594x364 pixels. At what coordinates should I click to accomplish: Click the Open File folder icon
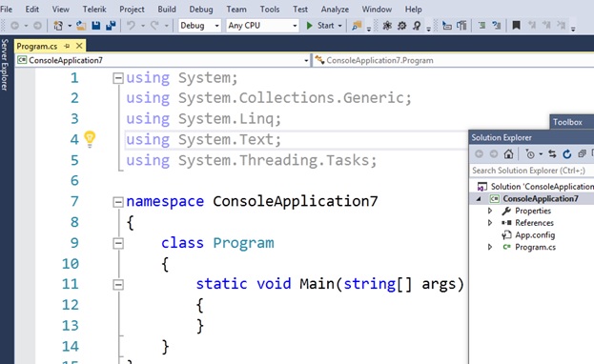coord(81,26)
